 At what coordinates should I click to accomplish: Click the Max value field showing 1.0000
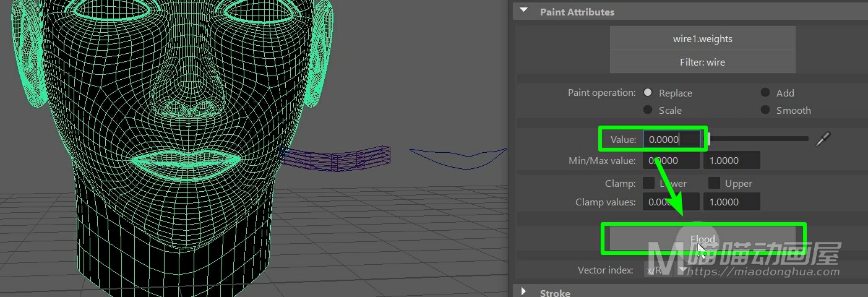click(732, 160)
